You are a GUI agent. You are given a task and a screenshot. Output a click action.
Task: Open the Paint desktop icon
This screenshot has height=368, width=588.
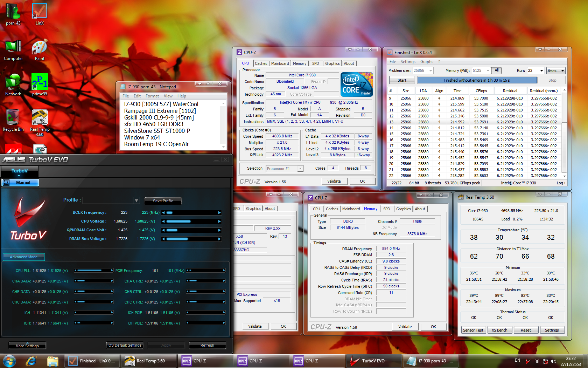(x=40, y=50)
